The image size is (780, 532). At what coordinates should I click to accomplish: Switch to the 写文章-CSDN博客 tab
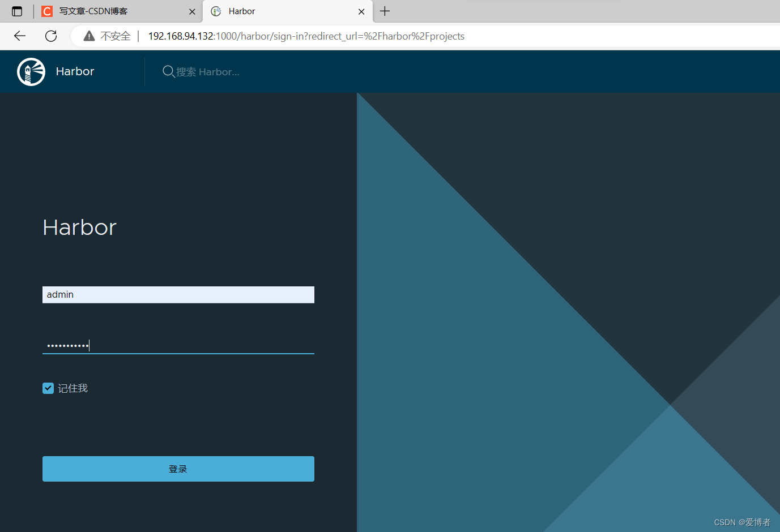118,11
